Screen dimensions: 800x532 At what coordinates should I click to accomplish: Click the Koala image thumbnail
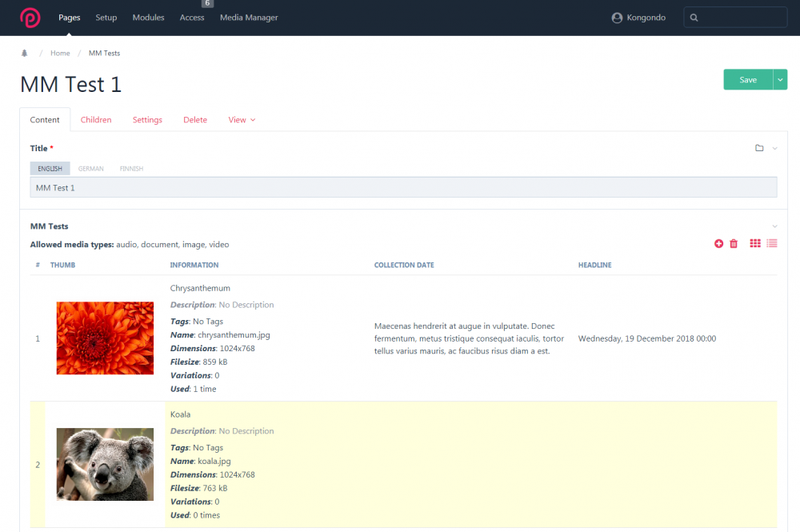[x=105, y=464]
